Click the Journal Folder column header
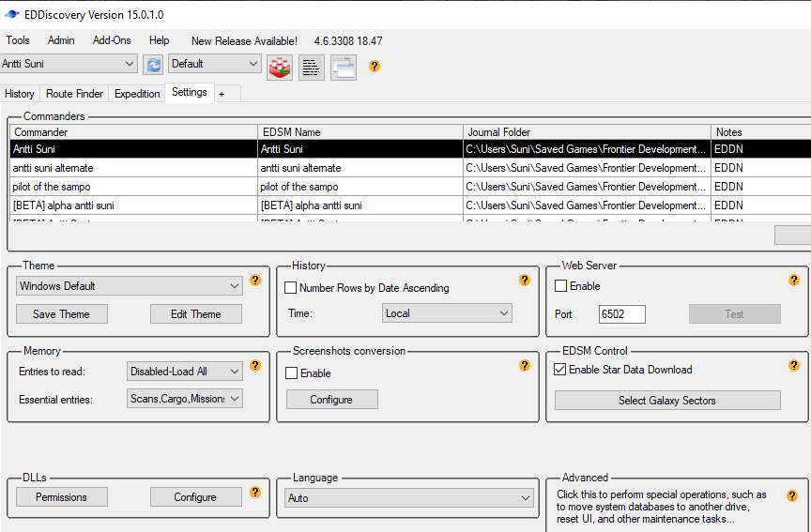Image resolution: width=811 pixels, height=532 pixels. click(x=587, y=132)
